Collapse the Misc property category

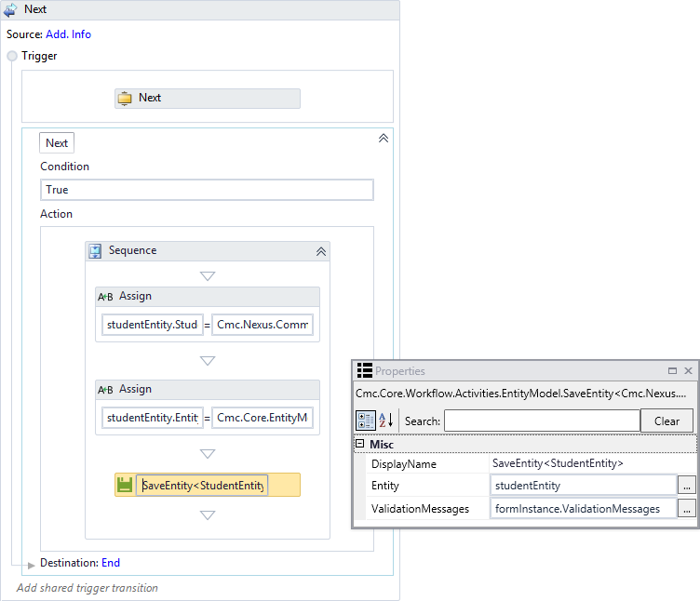click(x=360, y=445)
